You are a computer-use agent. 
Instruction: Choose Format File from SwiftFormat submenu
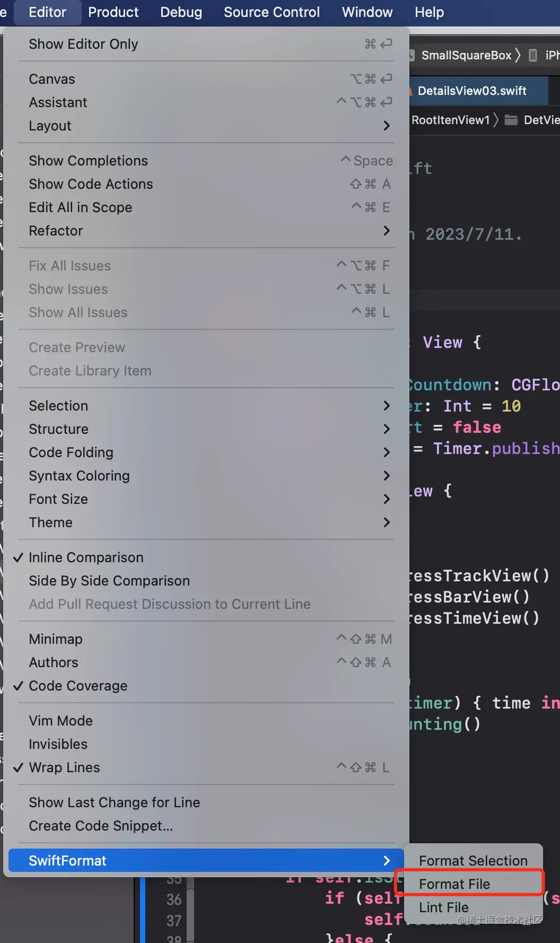tap(454, 884)
